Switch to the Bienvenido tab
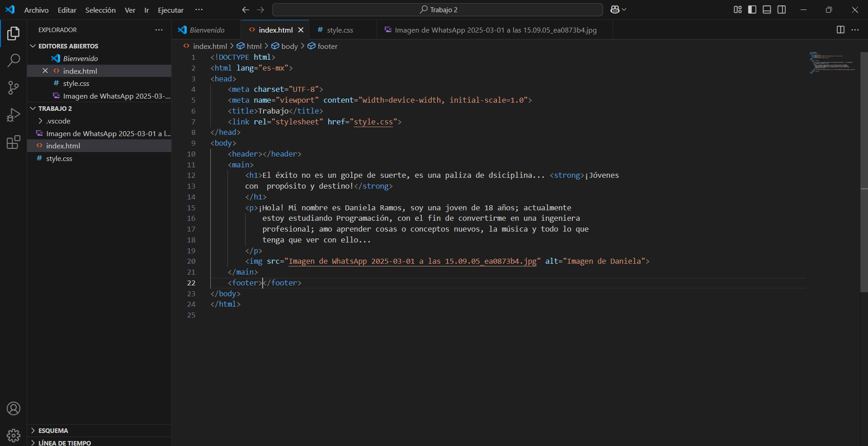This screenshot has height=446, width=868. click(x=206, y=30)
